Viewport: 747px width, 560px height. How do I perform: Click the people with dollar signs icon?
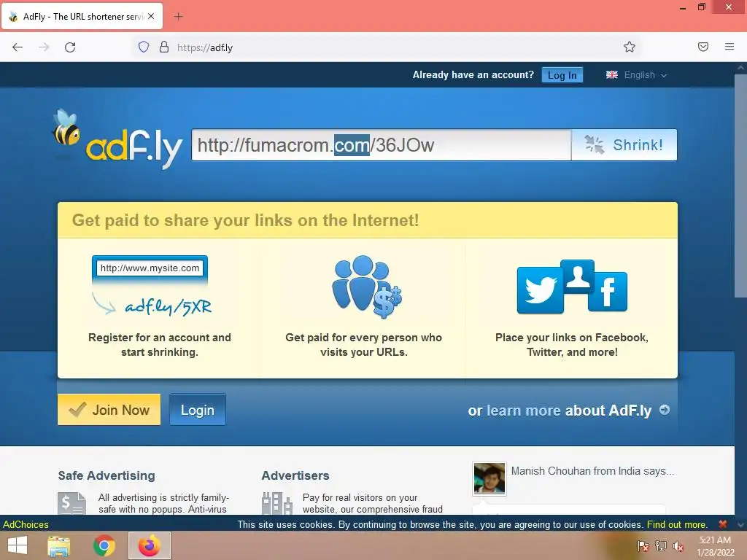click(x=366, y=287)
